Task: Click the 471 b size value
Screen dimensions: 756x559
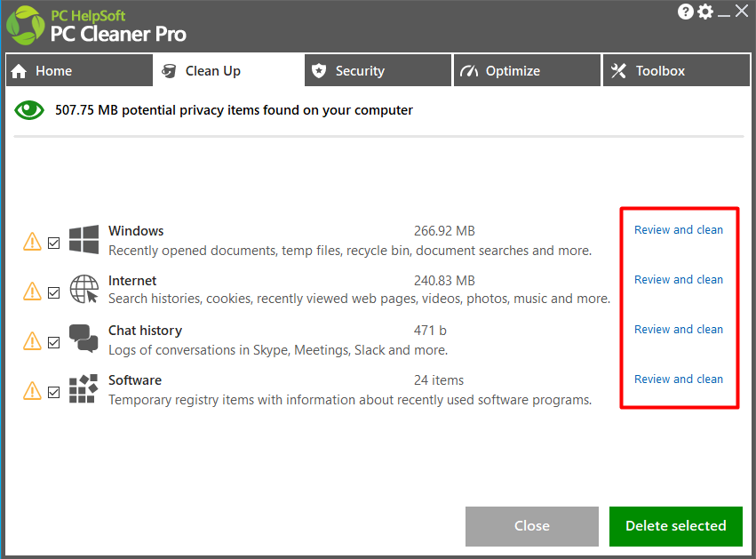Action: click(430, 331)
